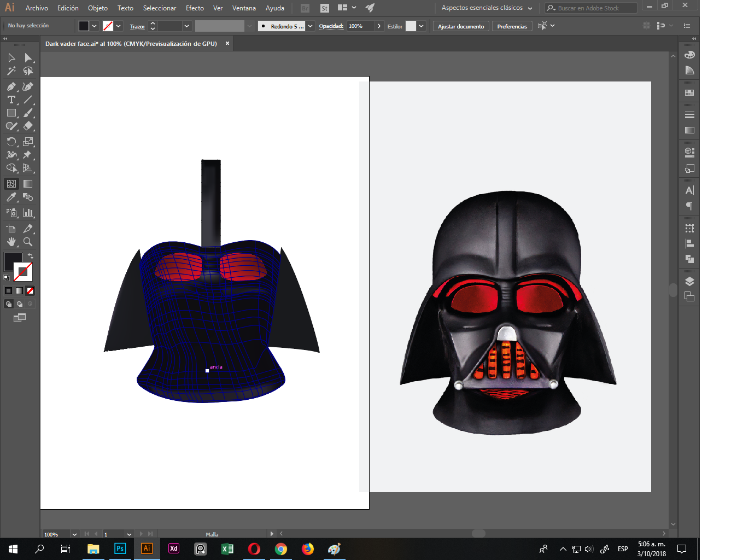Open zoom level 100% dropdown

click(x=74, y=534)
